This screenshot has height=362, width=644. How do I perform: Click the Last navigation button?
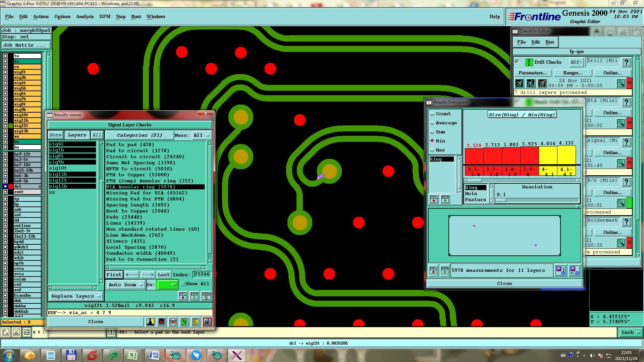(163, 275)
